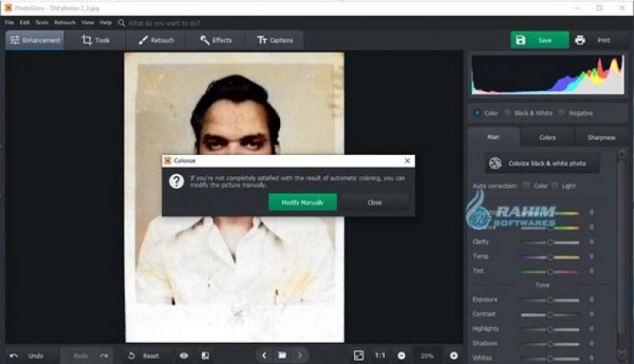This screenshot has width=634, height=364.
Task: Click the magnifier search icon
Action: tap(121, 22)
